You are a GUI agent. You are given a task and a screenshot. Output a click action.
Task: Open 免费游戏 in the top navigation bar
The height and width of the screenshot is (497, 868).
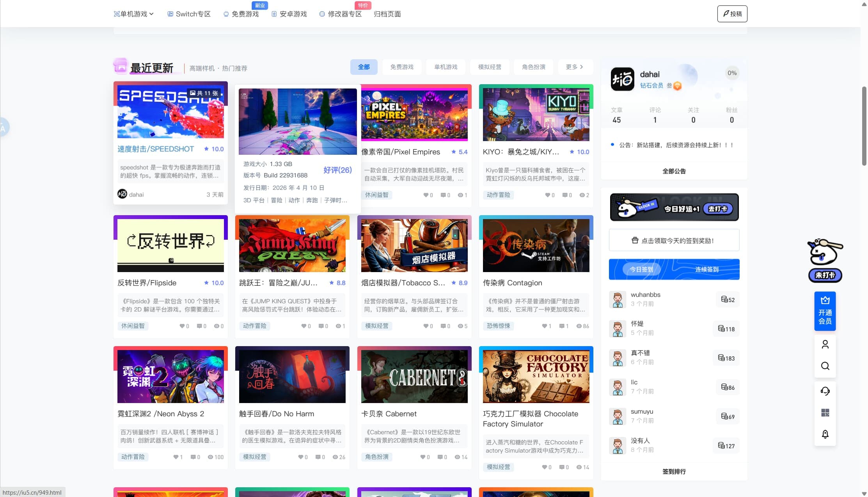241,14
